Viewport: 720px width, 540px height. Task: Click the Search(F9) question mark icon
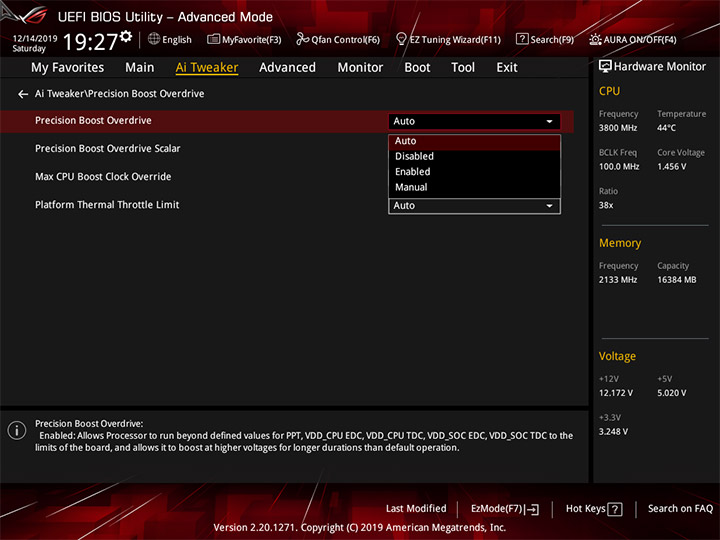coord(522,39)
